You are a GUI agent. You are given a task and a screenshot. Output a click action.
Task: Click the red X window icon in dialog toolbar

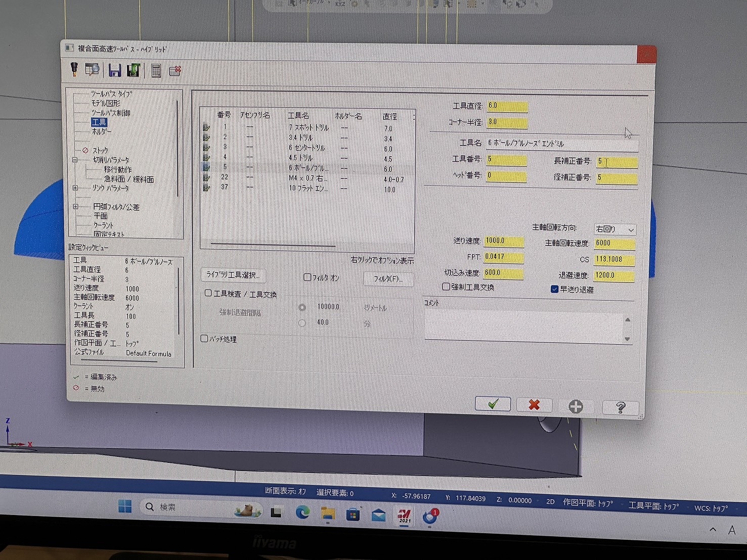[x=175, y=71]
